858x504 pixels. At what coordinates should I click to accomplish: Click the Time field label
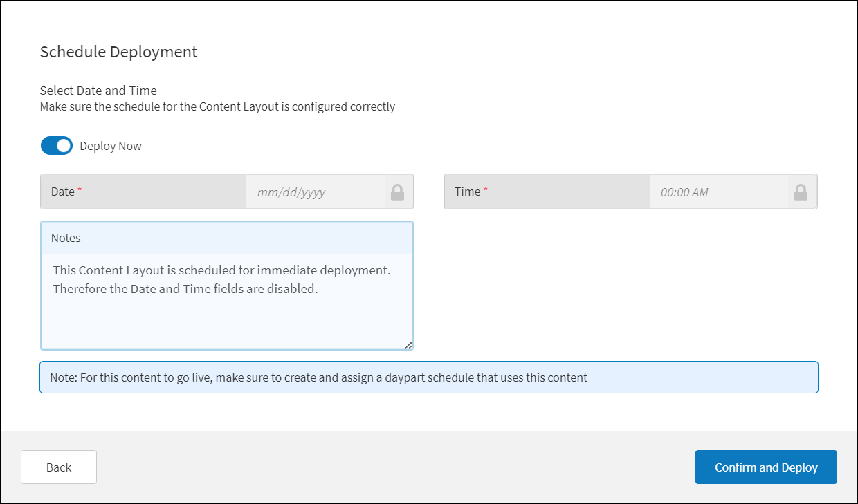coord(467,192)
